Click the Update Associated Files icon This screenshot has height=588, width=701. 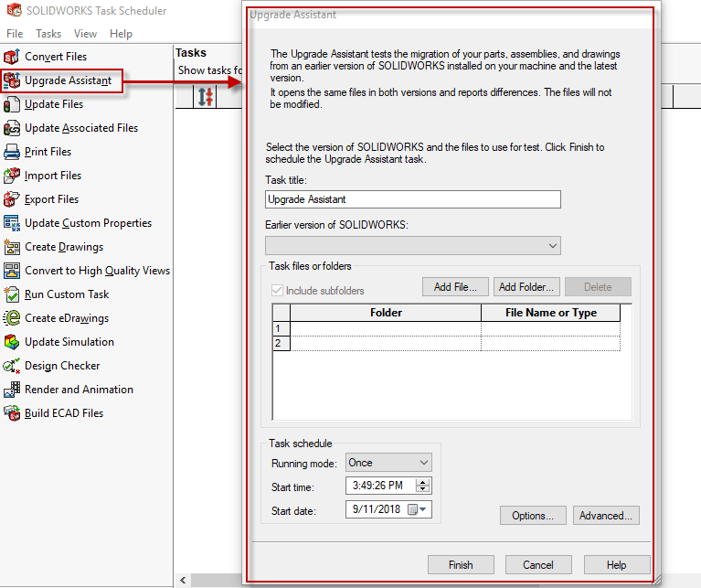tap(12, 128)
